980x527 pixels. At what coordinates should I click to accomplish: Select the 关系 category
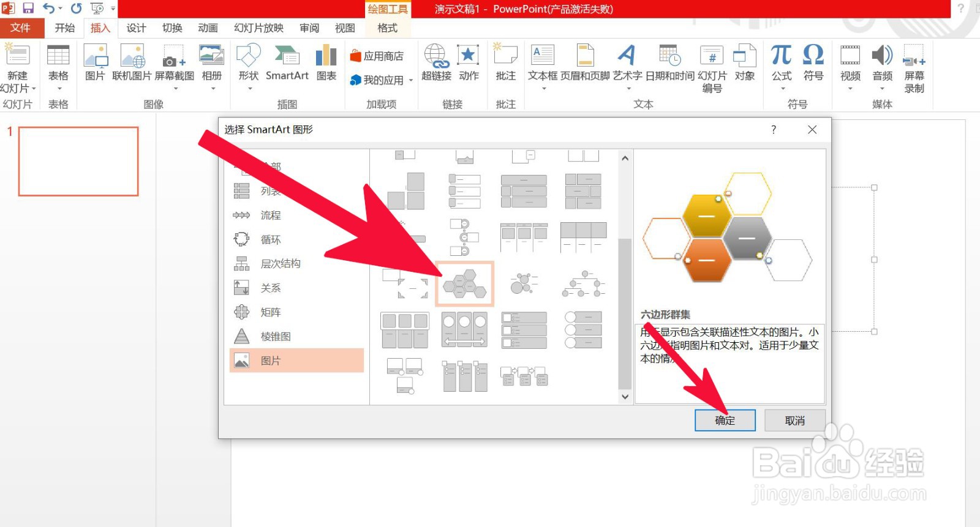coord(296,288)
